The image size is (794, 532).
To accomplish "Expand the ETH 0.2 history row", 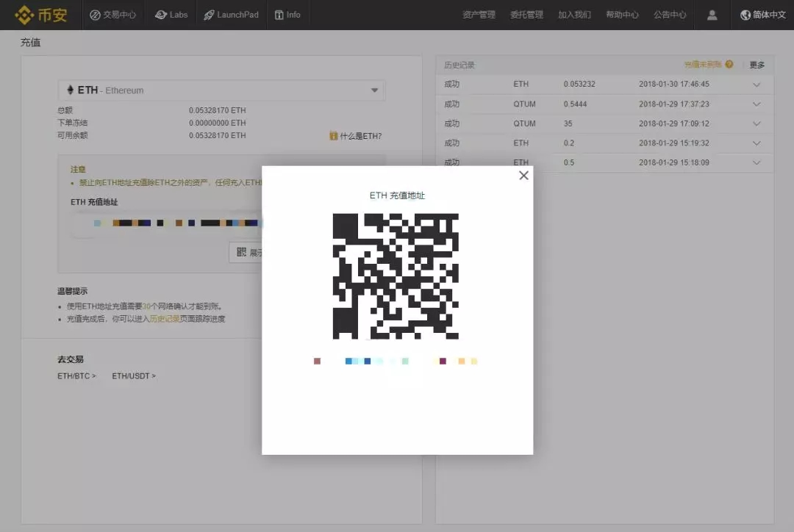I will 757,143.
